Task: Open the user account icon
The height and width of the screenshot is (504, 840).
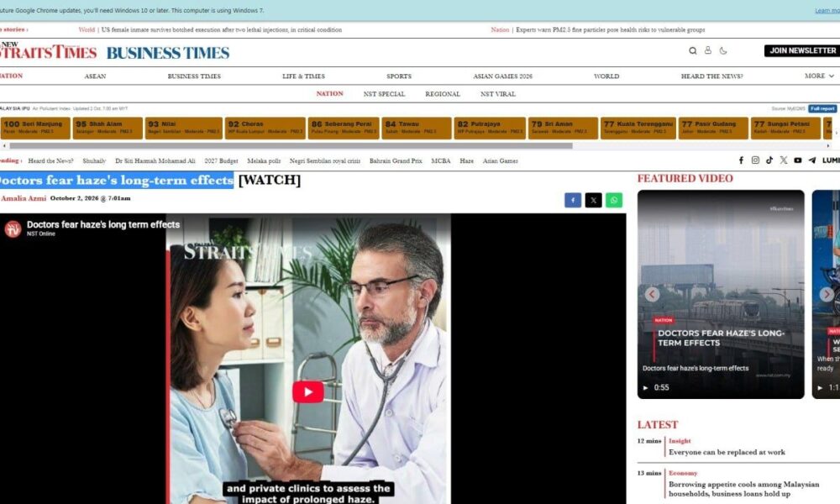Action: [x=707, y=50]
